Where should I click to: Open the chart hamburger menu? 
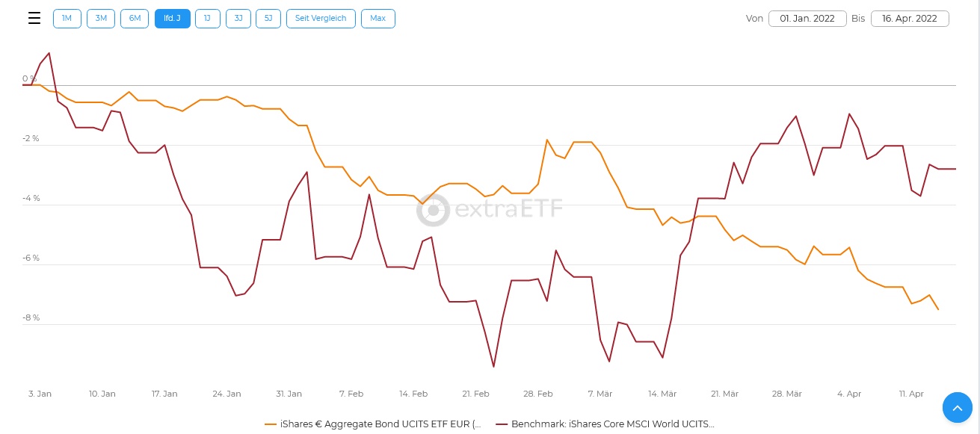click(34, 19)
